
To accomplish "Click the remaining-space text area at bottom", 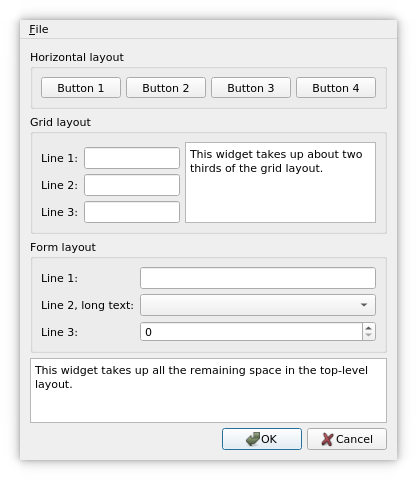I will click(x=208, y=391).
